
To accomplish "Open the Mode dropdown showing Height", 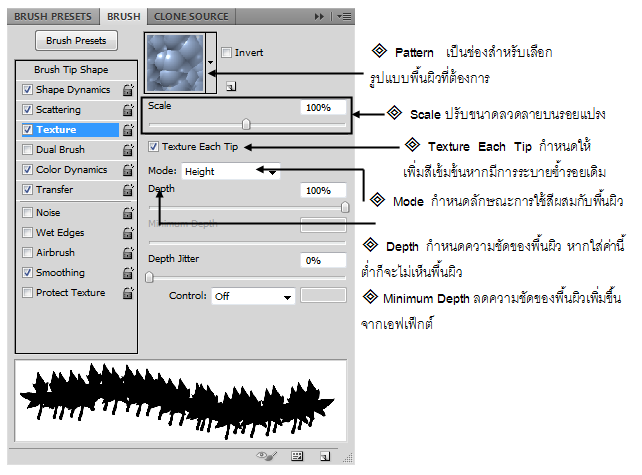I will pyautogui.click(x=231, y=172).
